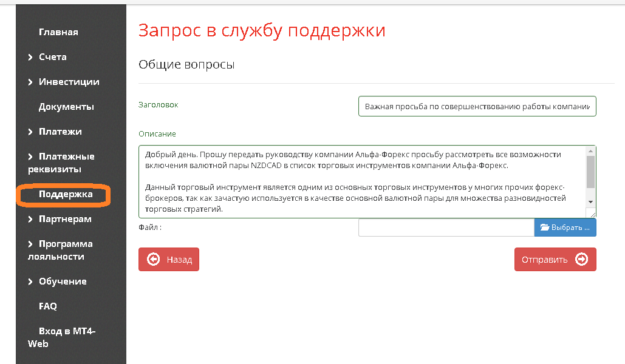This screenshot has width=625, height=364.
Task: Open Платежные реквизиты in the sidebar
Action: [x=61, y=163]
